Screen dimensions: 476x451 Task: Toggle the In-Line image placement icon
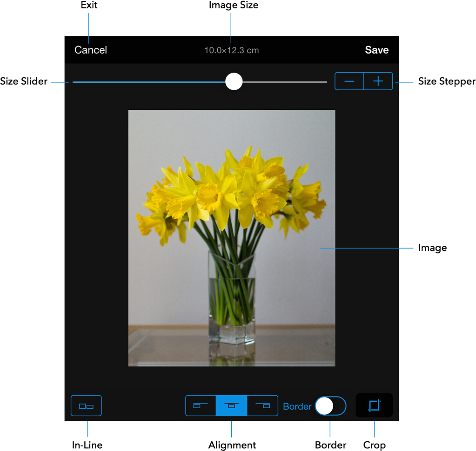[x=86, y=406]
